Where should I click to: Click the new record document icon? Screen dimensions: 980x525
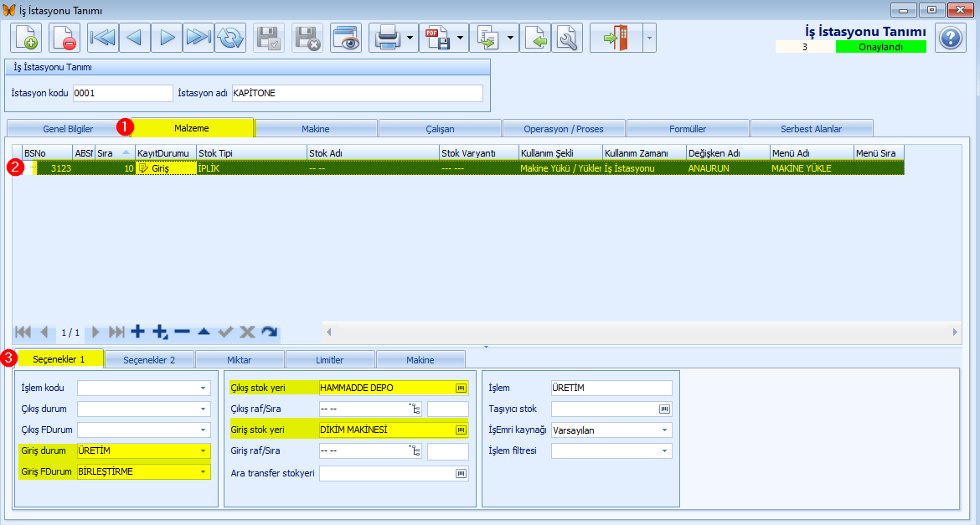click(x=26, y=39)
